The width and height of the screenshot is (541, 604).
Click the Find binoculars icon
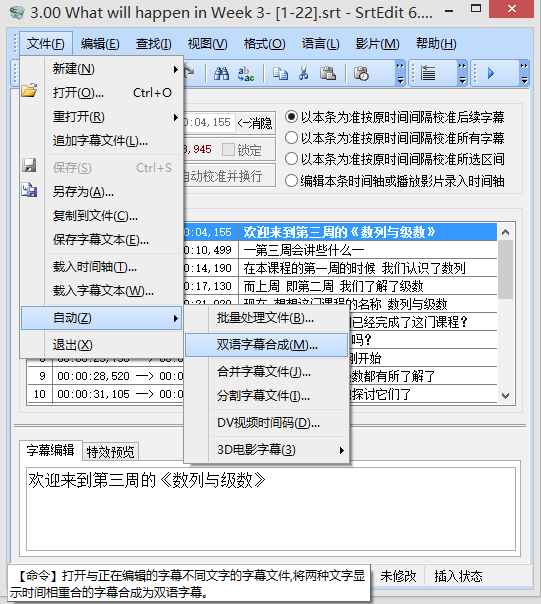221,73
